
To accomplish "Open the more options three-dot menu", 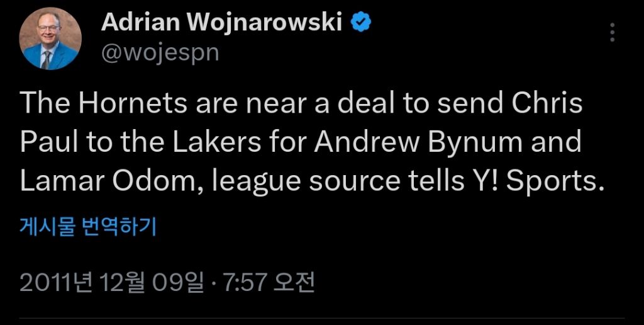I will tap(613, 32).
